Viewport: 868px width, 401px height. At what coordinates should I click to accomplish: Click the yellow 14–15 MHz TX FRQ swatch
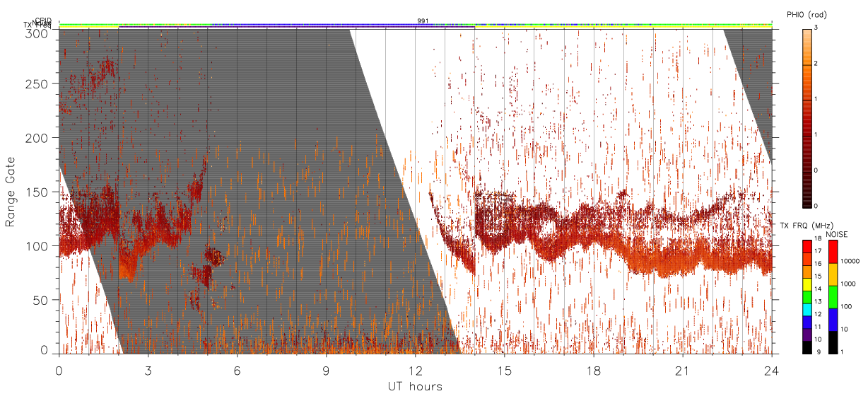[807, 284]
